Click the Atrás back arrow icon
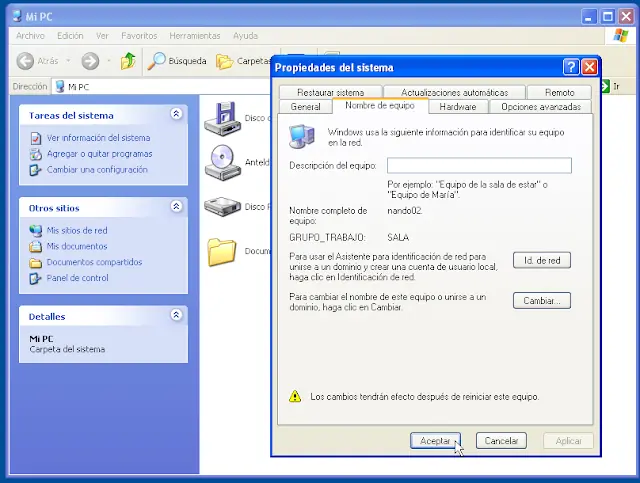The height and width of the screenshot is (483, 640). [25, 61]
